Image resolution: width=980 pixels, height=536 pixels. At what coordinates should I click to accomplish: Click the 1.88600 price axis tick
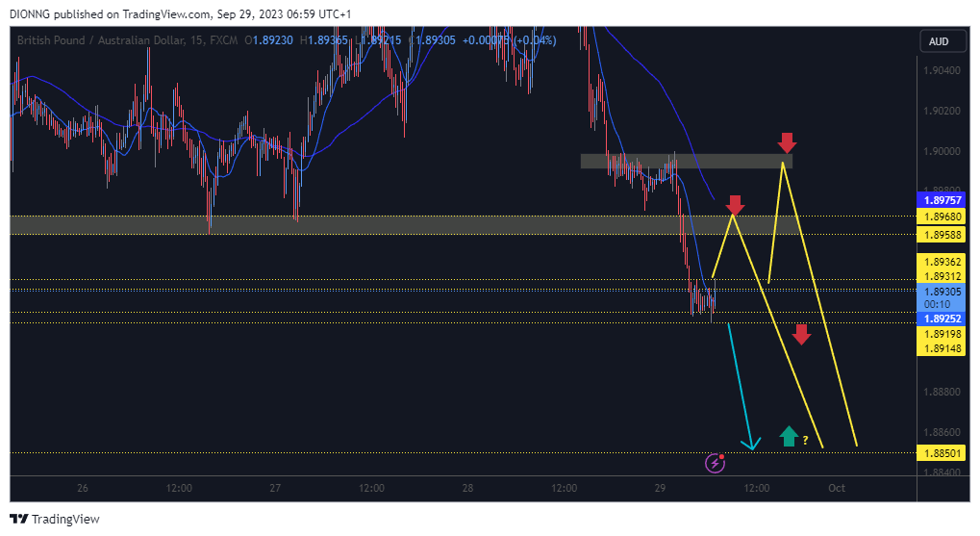(x=942, y=432)
